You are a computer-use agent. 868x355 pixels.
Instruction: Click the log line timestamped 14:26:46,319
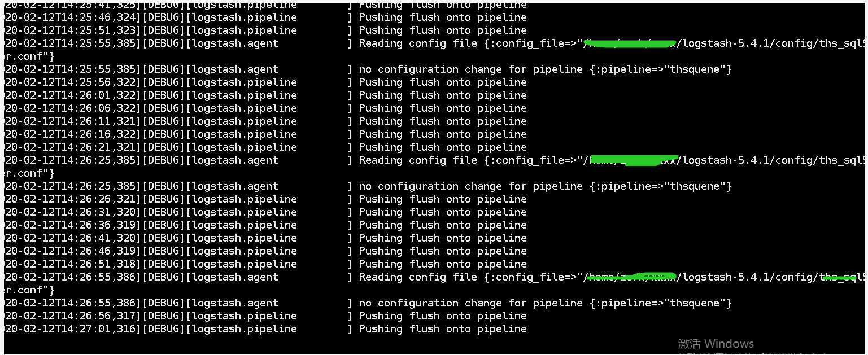(x=265, y=251)
